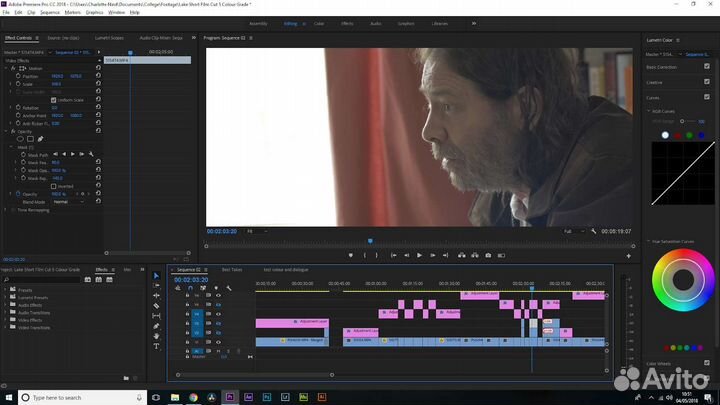Open the Lumetri Scopes tab

click(x=109, y=38)
